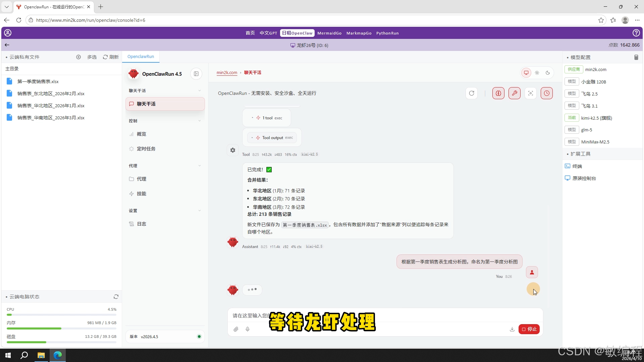Open the 终端 terminal tool
This screenshot has height=362, width=644.
pyautogui.click(x=577, y=166)
